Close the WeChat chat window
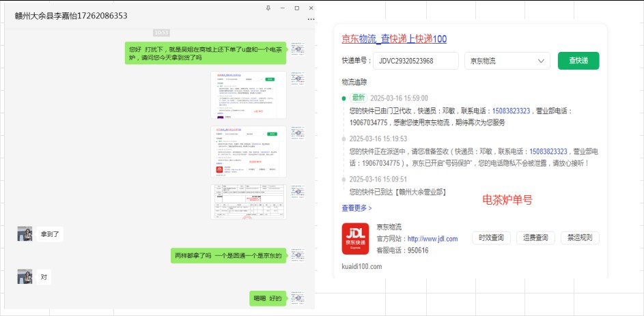This screenshot has height=316, width=644. (x=311, y=8)
